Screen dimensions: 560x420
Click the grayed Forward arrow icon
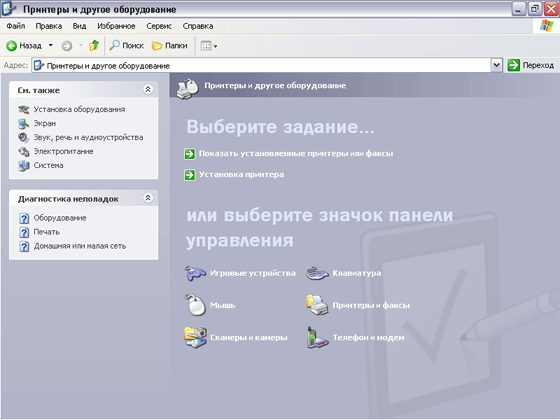(67, 46)
